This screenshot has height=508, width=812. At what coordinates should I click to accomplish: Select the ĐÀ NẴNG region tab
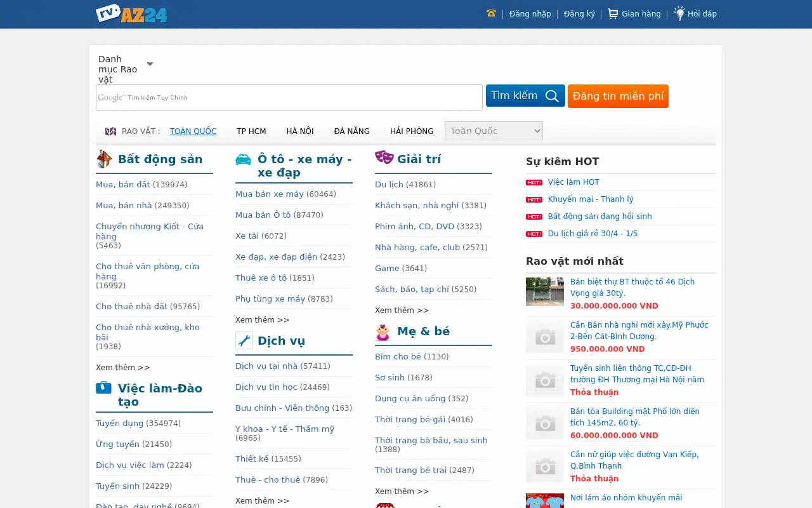351,131
